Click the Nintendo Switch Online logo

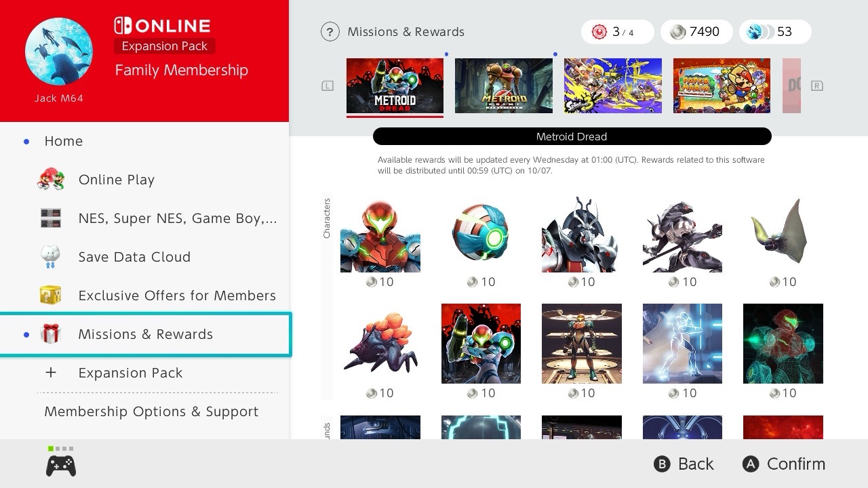coord(162,26)
